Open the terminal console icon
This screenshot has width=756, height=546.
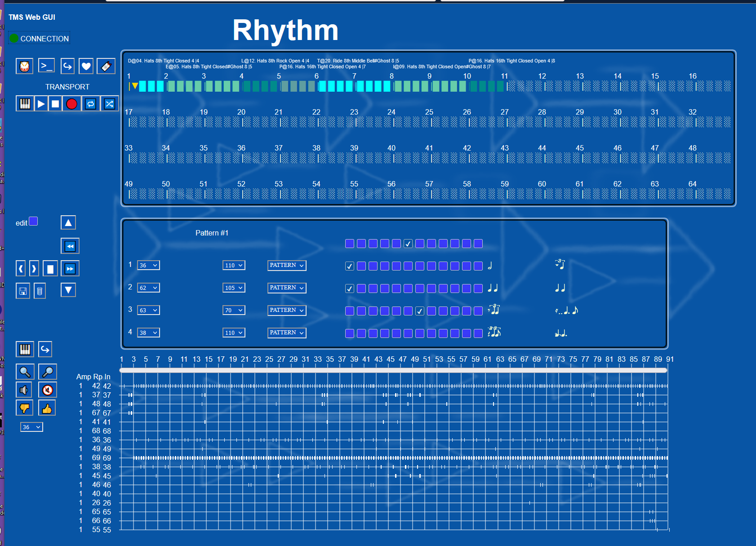[46, 66]
